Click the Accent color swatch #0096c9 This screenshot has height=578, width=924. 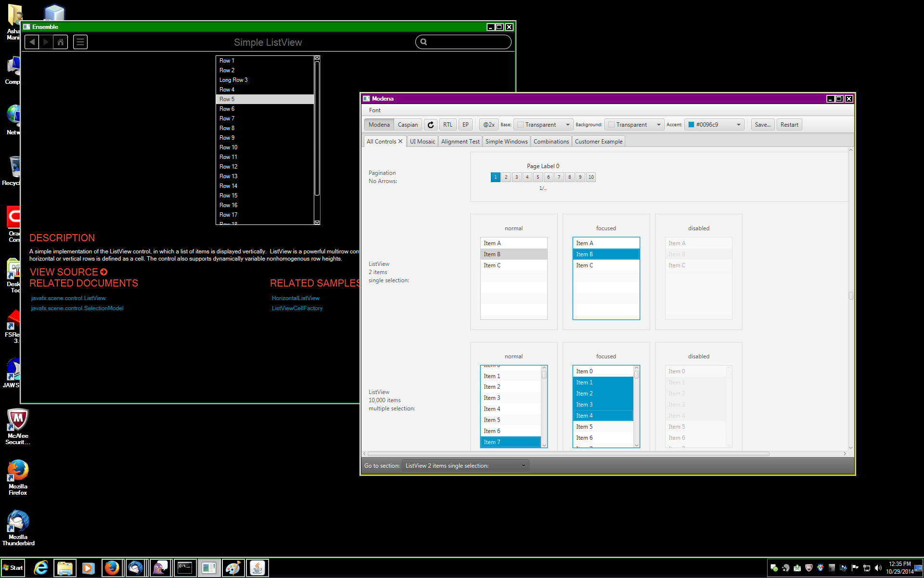click(692, 125)
